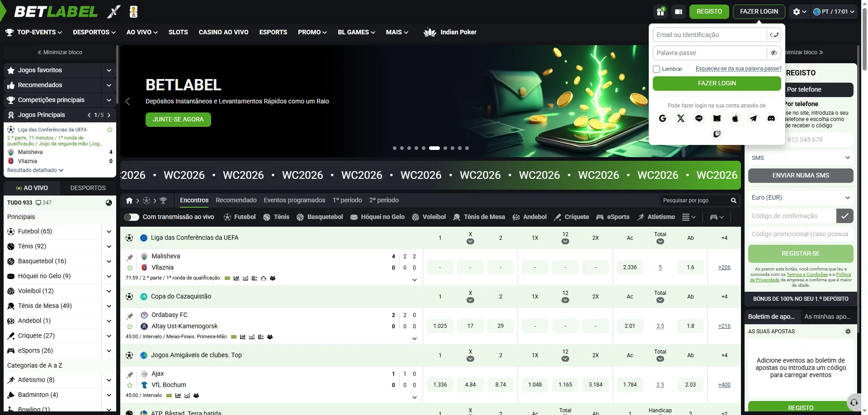Pin the Ordabasy FC match
The image size is (868, 415).
tap(130, 316)
